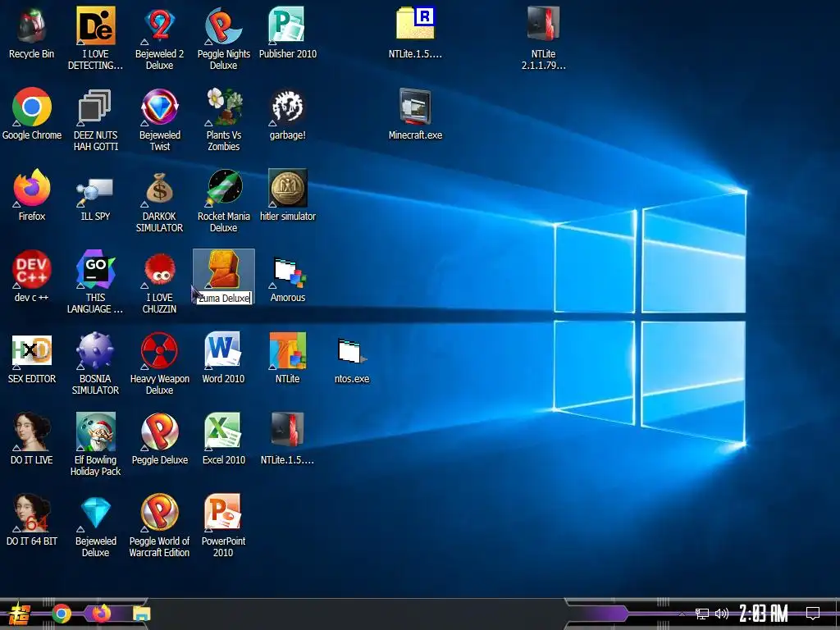Screen dimensions: 840x630
Task: Select the DO IT 64 BIT icon
Action: (32, 514)
